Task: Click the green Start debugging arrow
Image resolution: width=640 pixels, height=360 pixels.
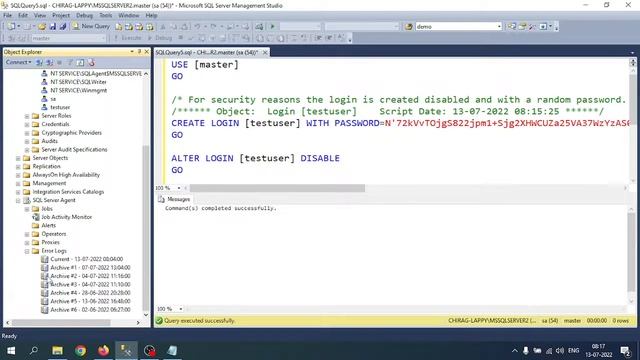Action: point(273,27)
